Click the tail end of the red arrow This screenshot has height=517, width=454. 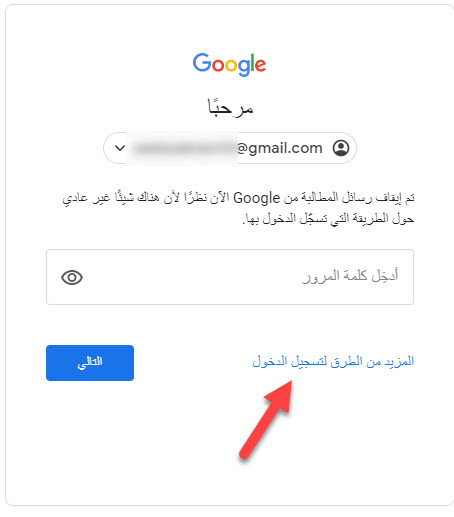pos(245,454)
